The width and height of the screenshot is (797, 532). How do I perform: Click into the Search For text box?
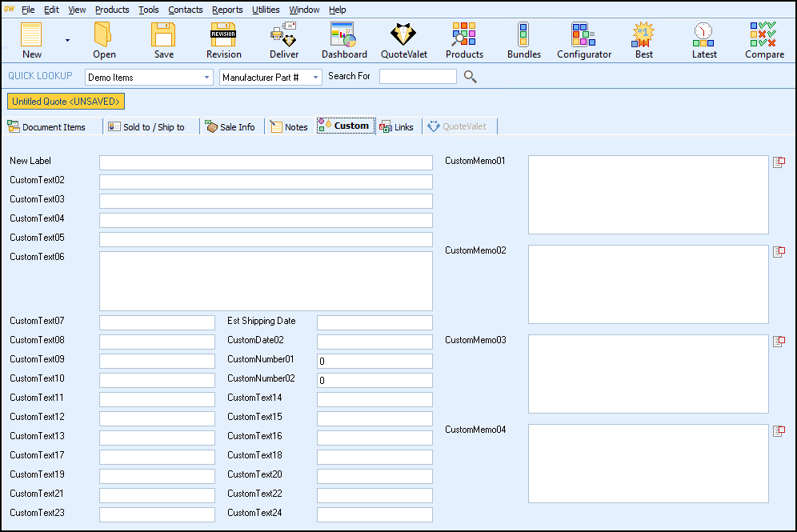(417, 77)
